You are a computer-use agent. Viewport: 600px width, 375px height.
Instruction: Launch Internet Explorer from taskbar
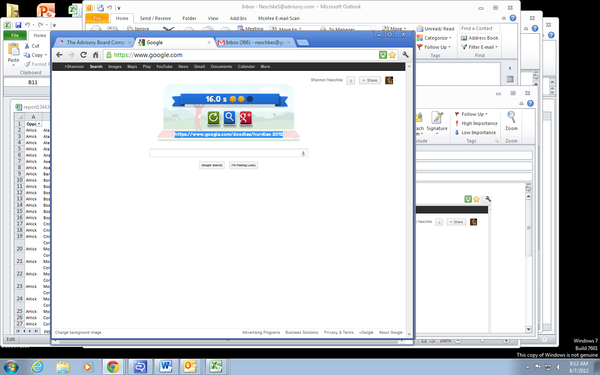[37, 367]
